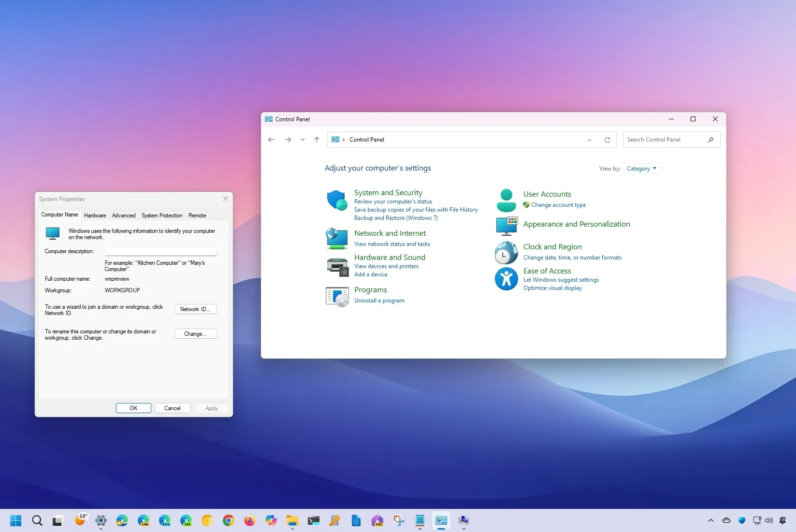Launch Google Chrome from the taskbar
Screen dimensions: 796x532
pos(229,520)
